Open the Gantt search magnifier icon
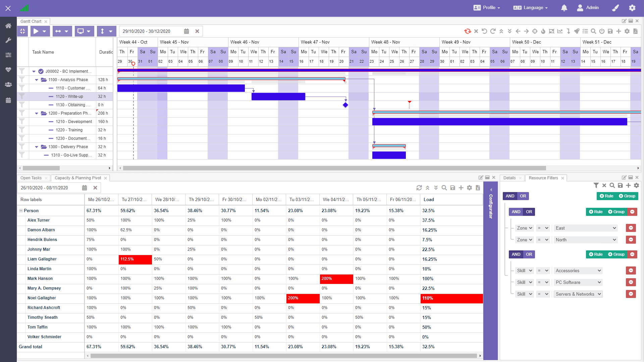Viewport: 644px width, 362px height. point(594,31)
